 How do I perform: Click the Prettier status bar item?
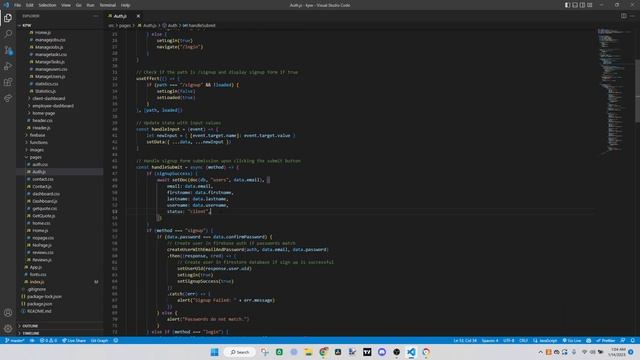coord(606,340)
